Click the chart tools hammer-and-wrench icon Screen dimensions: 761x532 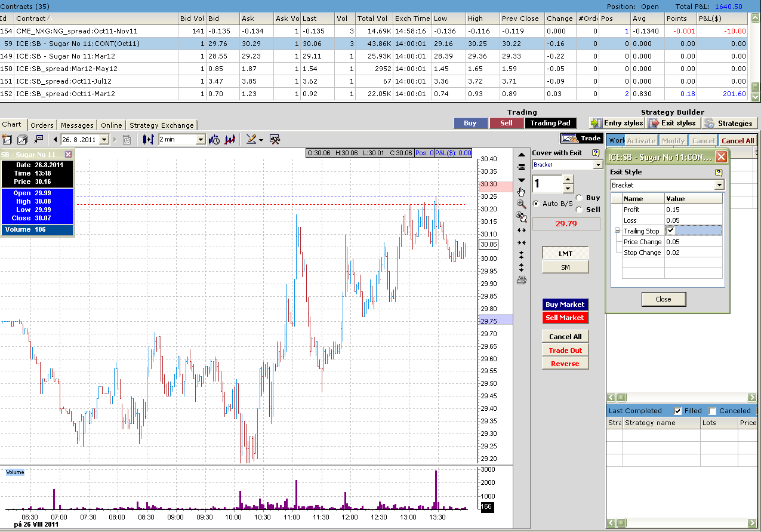(275, 139)
